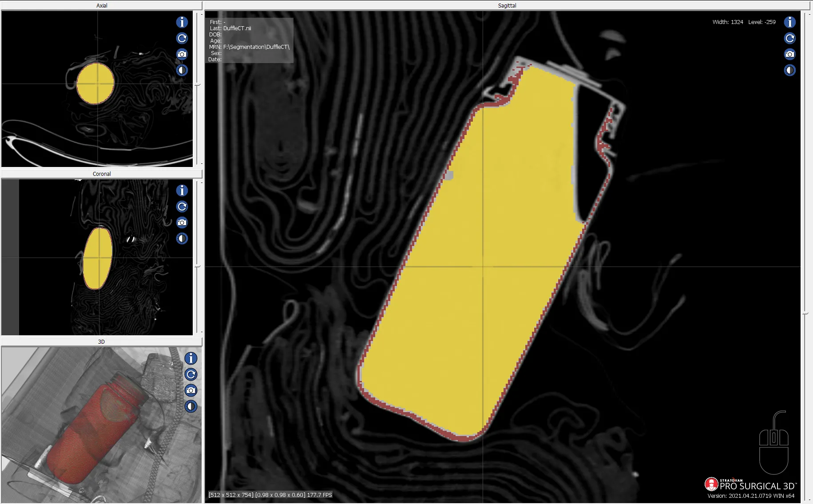Reset the 3D view orientation
Image resolution: width=813 pixels, height=504 pixels.
191,374
